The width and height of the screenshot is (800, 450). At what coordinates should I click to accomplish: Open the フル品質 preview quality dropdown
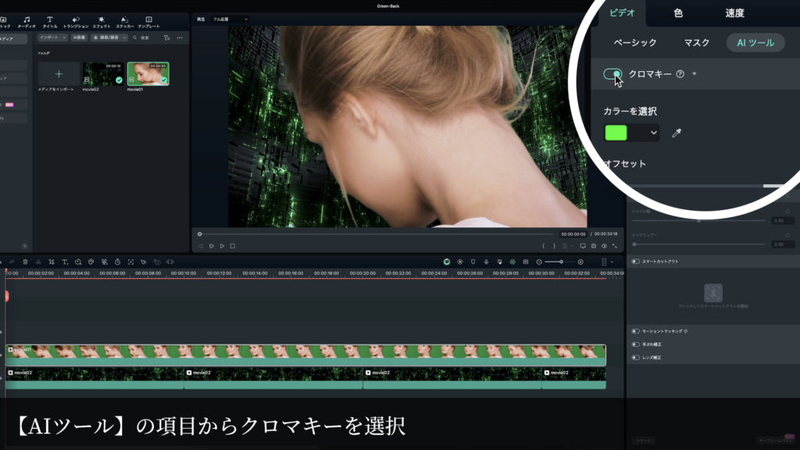(230, 19)
